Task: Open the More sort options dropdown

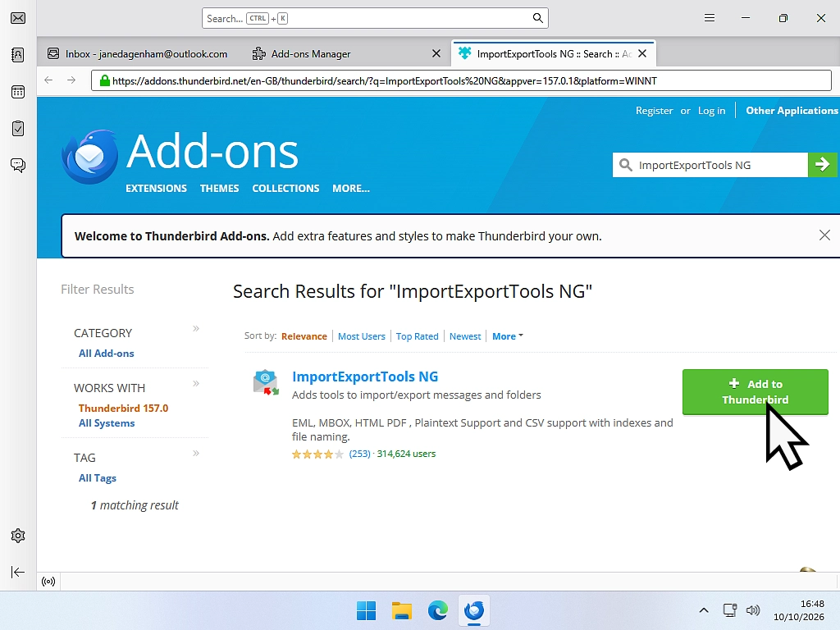Action: (x=507, y=336)
